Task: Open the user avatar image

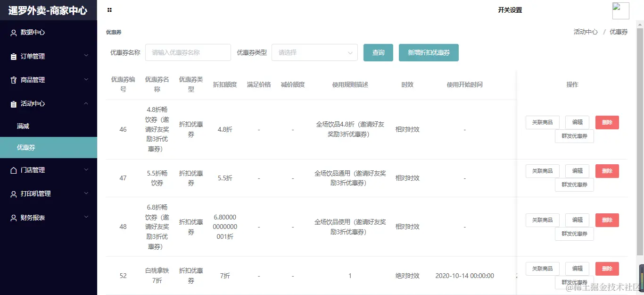Action: (x=620, y=11)
